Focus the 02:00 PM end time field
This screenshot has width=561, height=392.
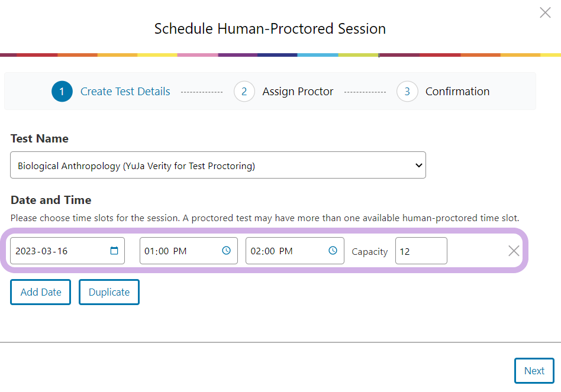tap(295, 251)
